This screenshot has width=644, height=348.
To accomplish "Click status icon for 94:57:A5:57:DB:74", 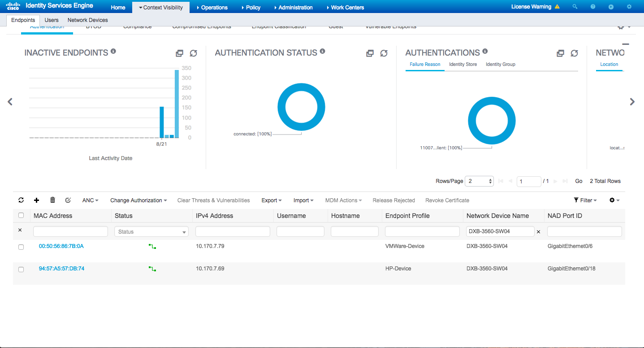I will point(152,269).
